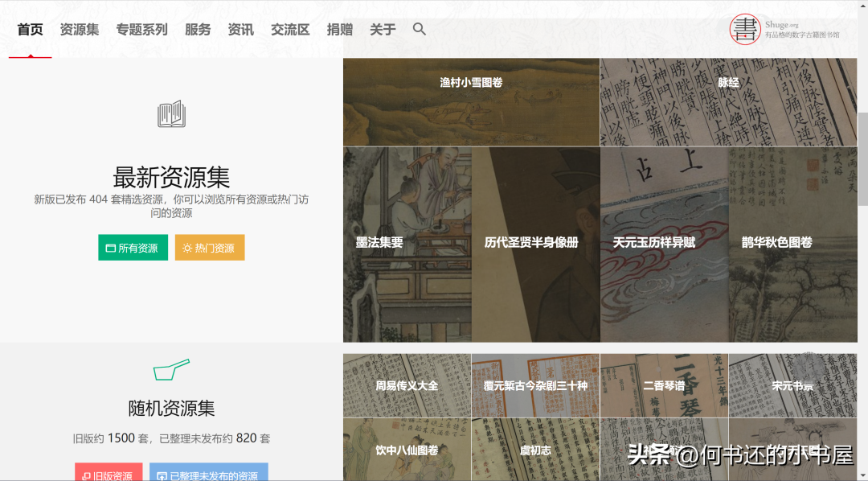
Task: Open the 专题系列 menu item
Action: pyautogui.click(x=141, y=30)
